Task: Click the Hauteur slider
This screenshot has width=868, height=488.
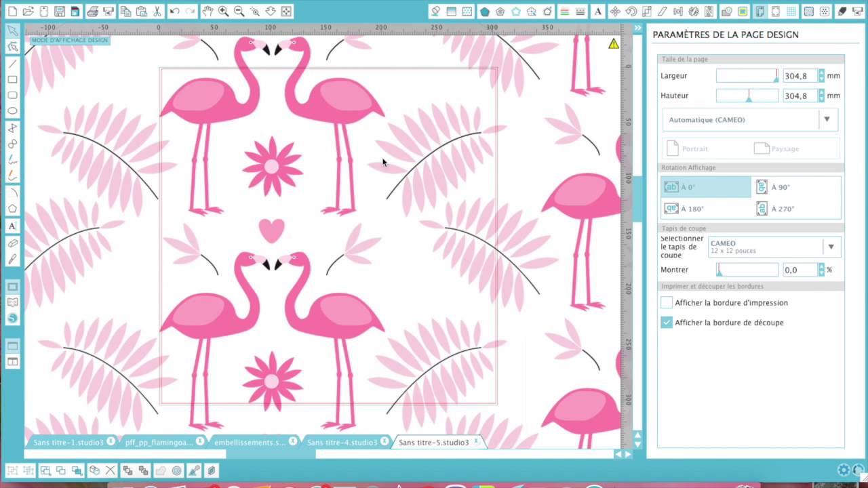Action: coord(747,96)
